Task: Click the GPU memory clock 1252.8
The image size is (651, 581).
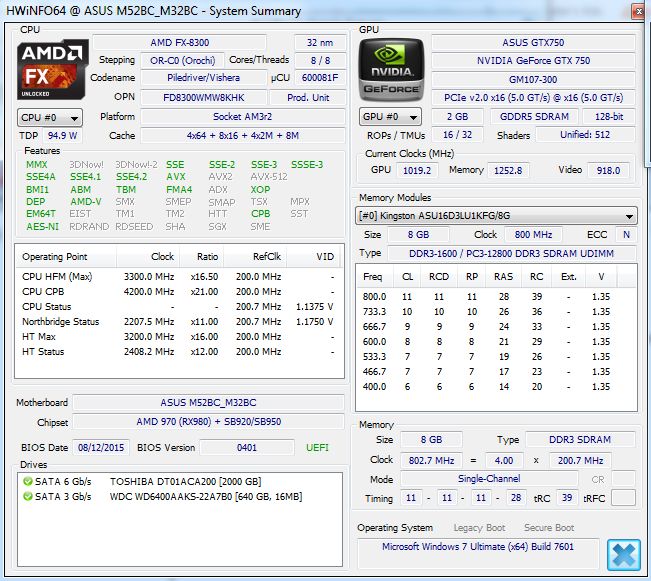Action: 508,171
